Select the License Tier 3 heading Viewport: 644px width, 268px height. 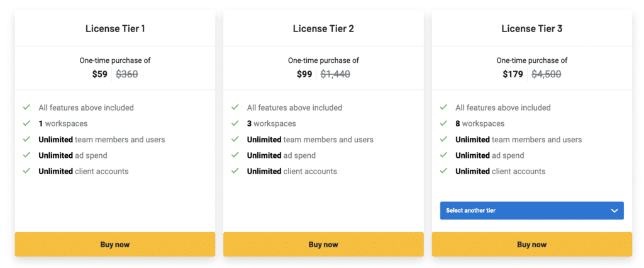pos(532,28)
